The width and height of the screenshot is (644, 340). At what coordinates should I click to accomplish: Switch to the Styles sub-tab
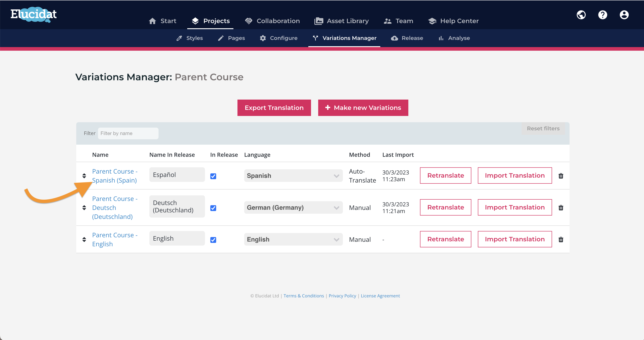click(x=189, y=38)
